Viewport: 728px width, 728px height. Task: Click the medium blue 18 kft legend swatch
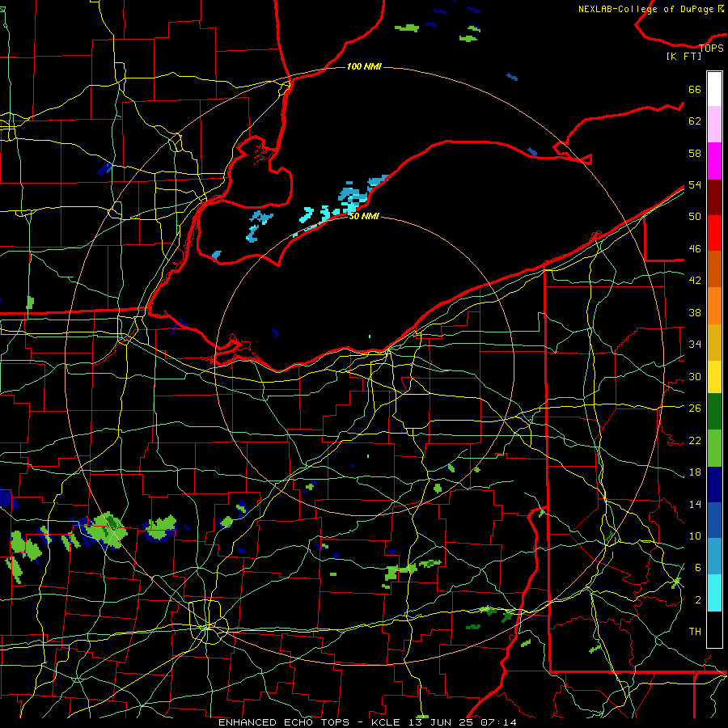pos(714,520)
